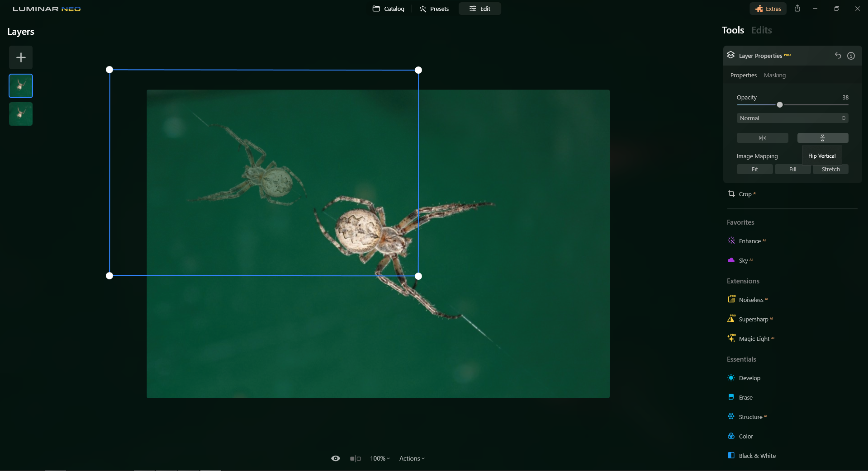Switch to the Tools panel tab

click(x=733, y=30)
